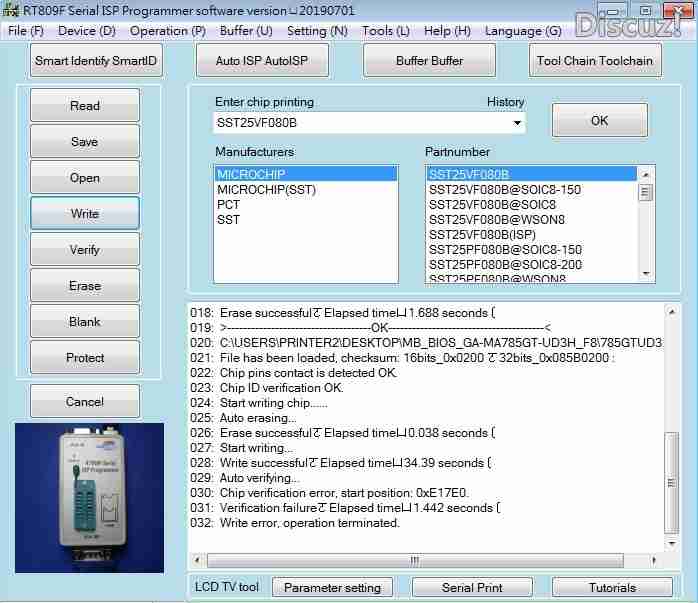Select SST25VF080B@SOIC8 in Partnumber list
698x603 pixels.
coord(479,205)
